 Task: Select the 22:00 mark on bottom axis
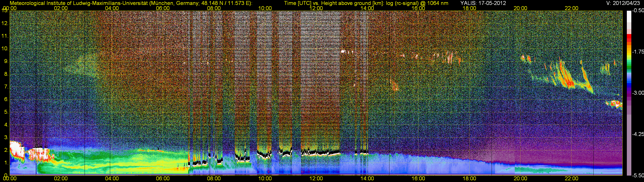tap(571, 179)
